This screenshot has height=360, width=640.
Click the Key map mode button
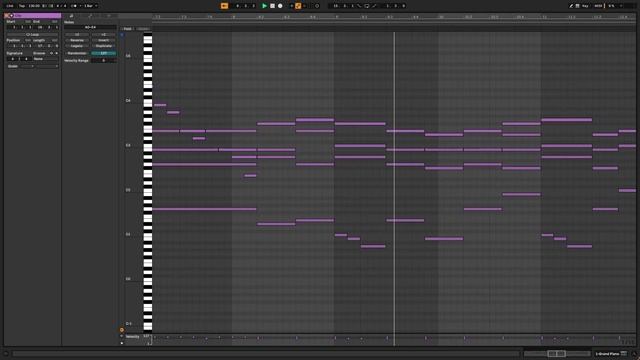pyautogui.click(x=585, y=6)
